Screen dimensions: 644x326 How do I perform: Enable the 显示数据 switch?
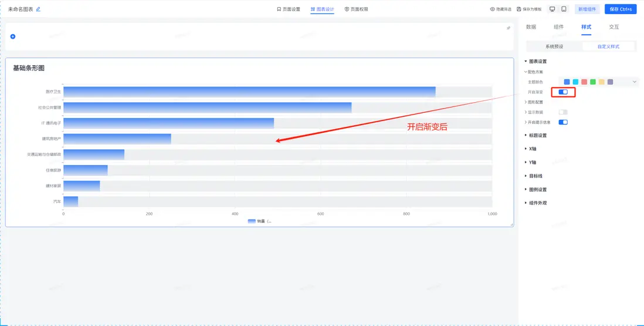click(x=563, y=112)
